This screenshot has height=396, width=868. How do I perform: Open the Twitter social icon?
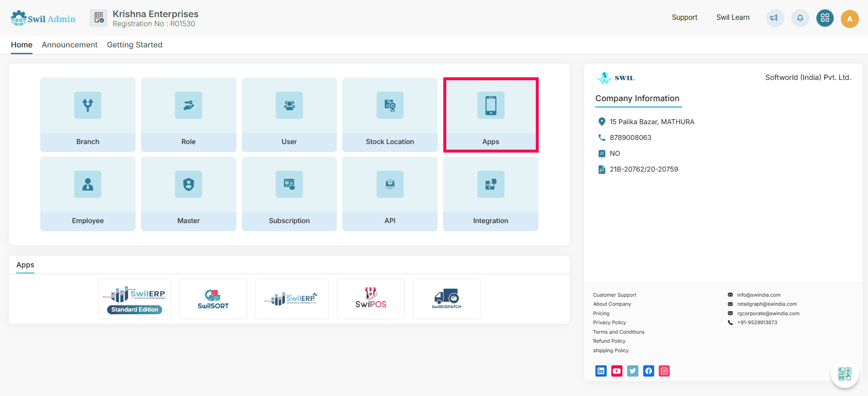(632, 371)
